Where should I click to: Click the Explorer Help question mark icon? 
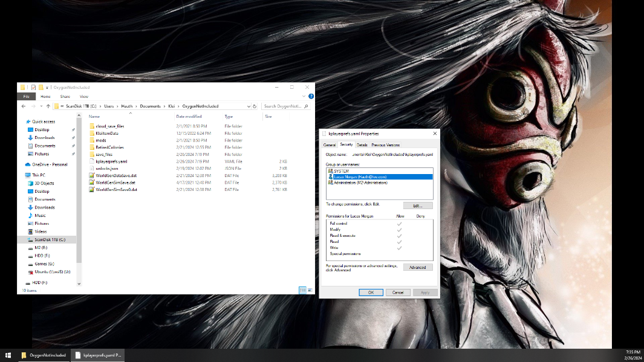tap(311, 96)
